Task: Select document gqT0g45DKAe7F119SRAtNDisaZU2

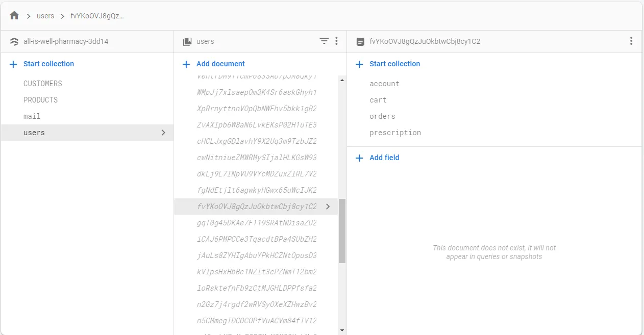Action: [x=257, y=223]
